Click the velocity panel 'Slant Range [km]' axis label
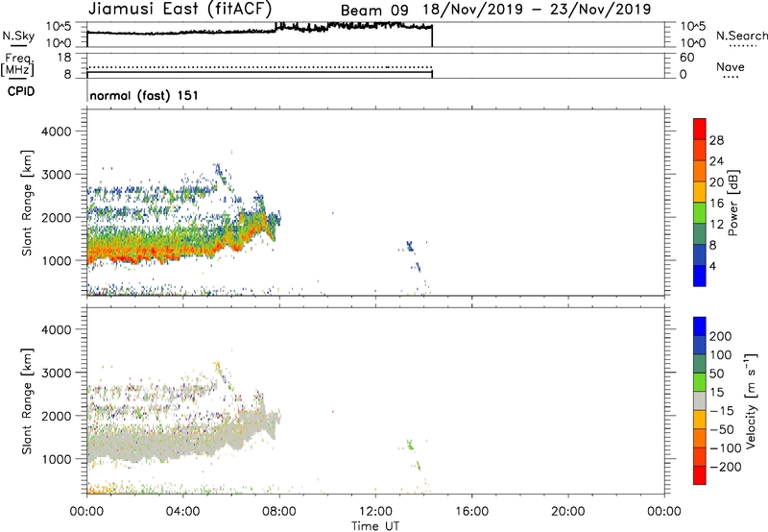This screenshot has width=768, height=532. 27,401
